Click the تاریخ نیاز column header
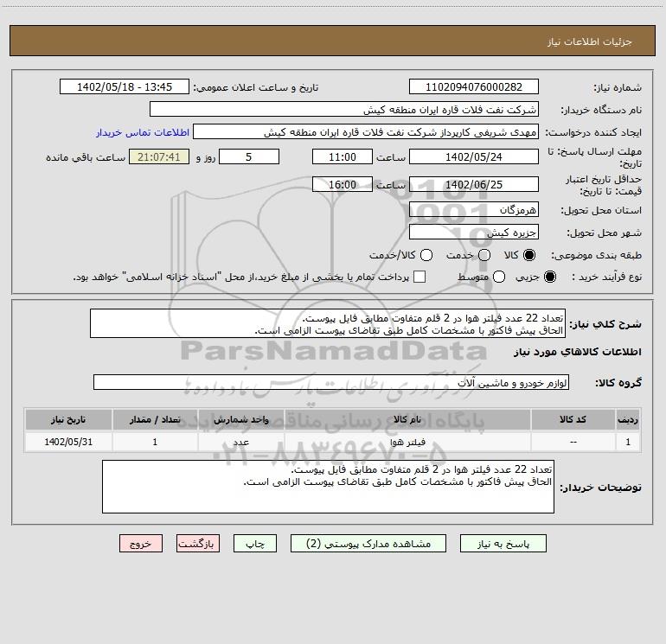The image size is (666, 644). (x=68, y=419)
